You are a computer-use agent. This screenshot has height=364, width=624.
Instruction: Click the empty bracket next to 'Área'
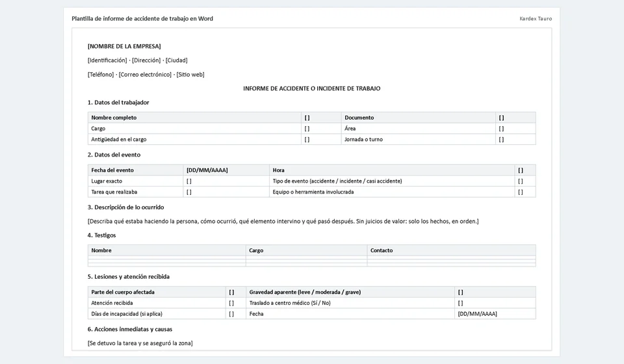point(501,129)
